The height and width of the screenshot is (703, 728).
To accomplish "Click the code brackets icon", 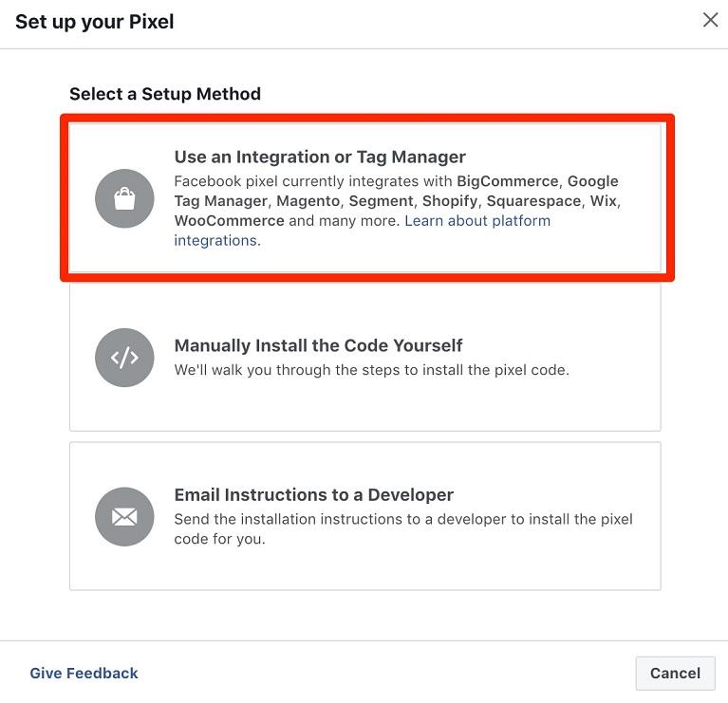I will (124, 358).
